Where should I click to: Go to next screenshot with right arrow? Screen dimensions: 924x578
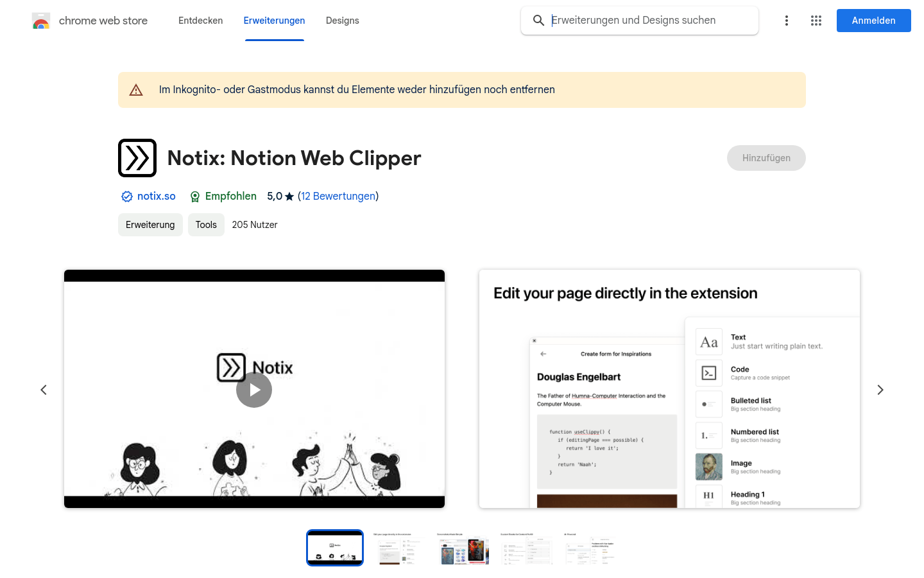(x=880, y=390)
